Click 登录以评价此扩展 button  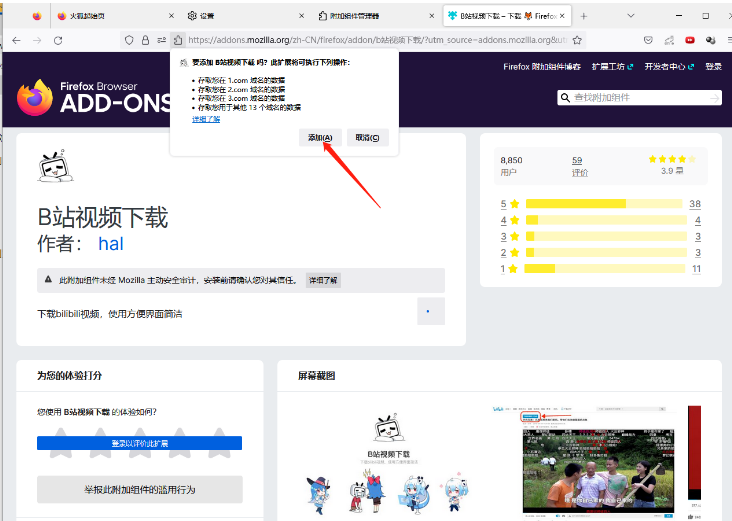click(139, 443)
